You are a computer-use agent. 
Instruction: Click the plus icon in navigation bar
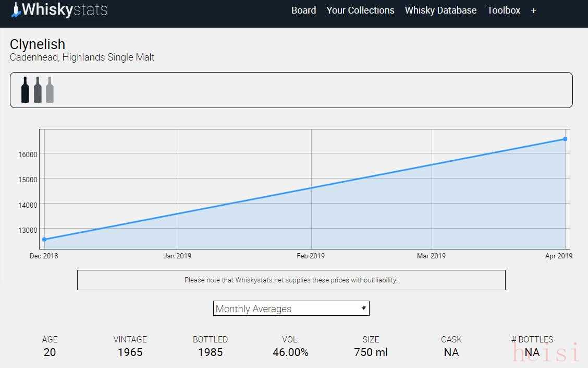(533, 10)
